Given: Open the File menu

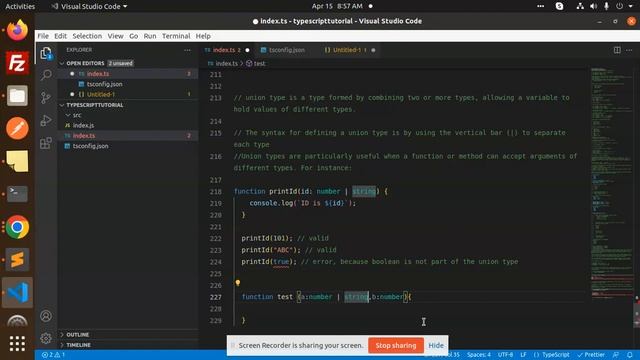Looking at the screenshot, I should tap(43, 36).
